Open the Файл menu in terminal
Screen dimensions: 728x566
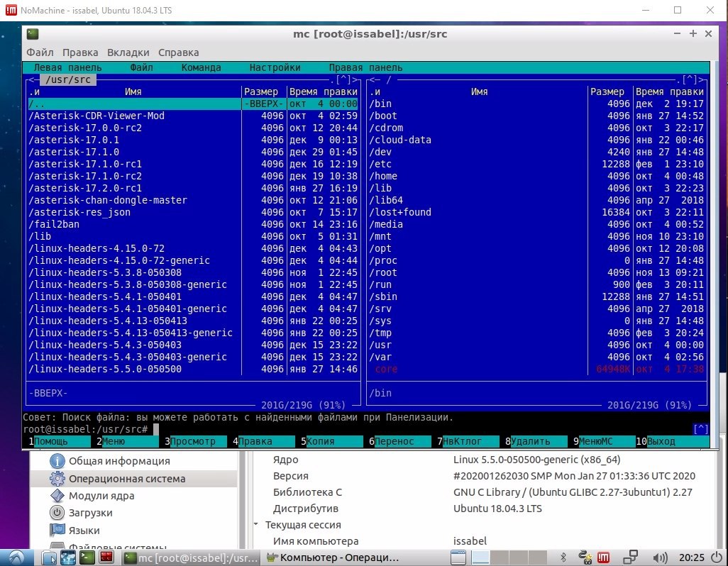coord(40,52)
